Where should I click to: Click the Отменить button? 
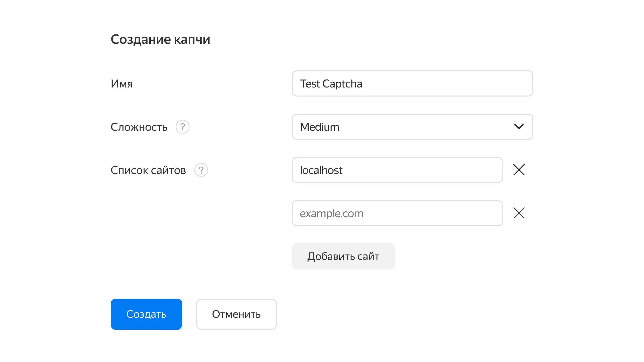point(236,314)
